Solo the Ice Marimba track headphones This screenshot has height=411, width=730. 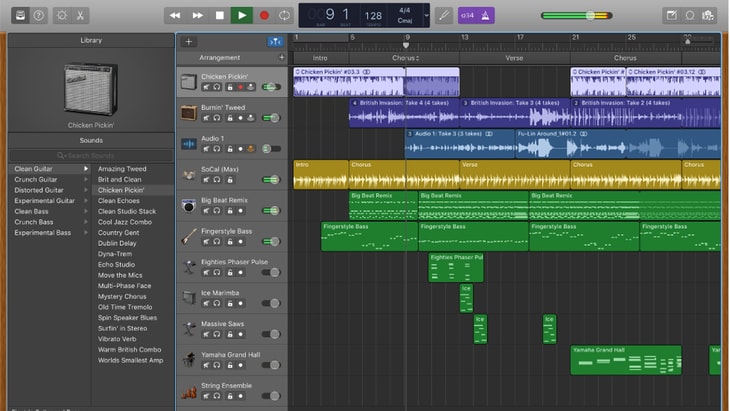tap(217, 303)
